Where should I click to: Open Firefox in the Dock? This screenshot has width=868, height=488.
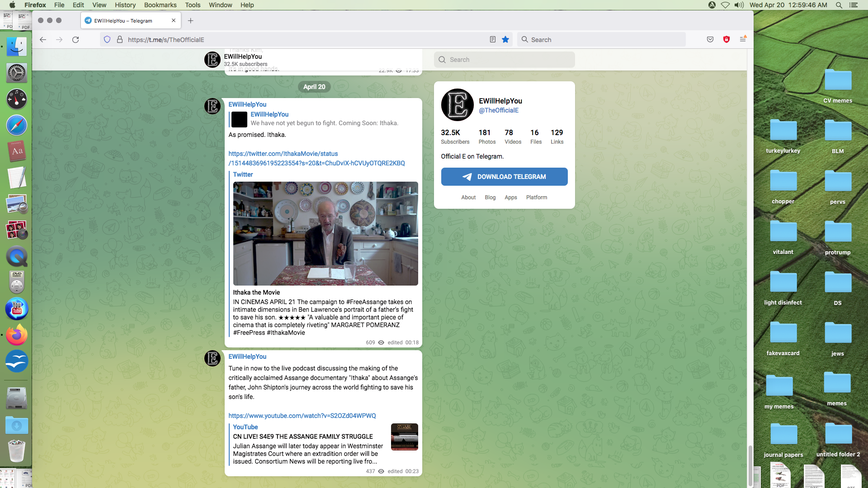[17, 335]
